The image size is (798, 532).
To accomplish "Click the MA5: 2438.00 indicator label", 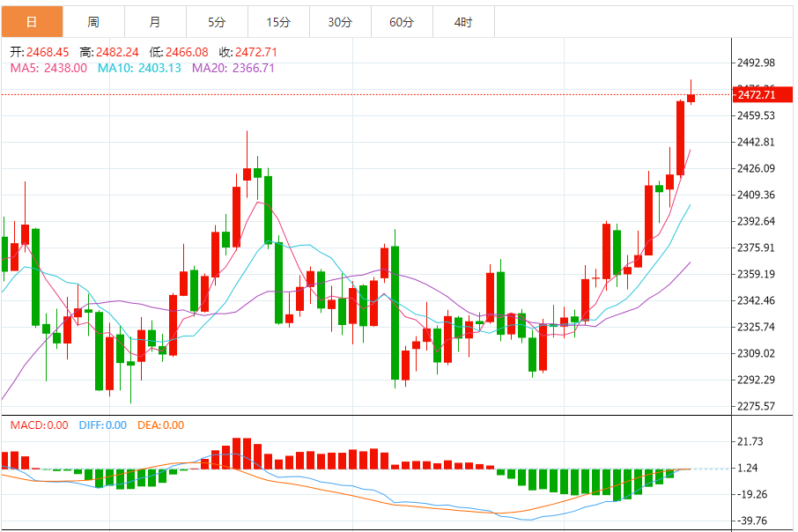I will pyautogui.click(x=48, y=68).
